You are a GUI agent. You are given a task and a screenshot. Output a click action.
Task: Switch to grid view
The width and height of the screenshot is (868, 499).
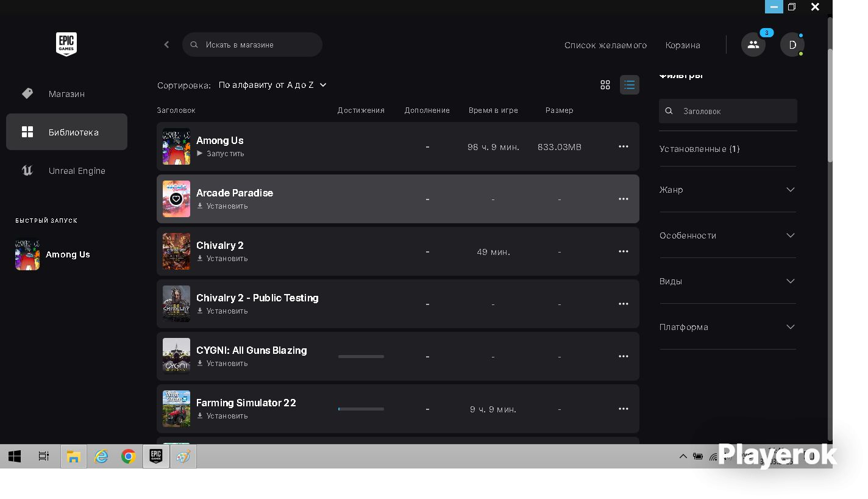click(x=605, y=85)
